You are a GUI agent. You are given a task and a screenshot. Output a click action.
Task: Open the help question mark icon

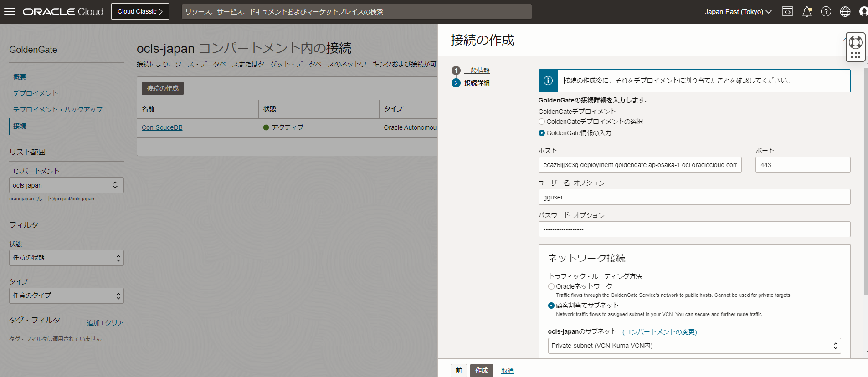click(826, 11)
